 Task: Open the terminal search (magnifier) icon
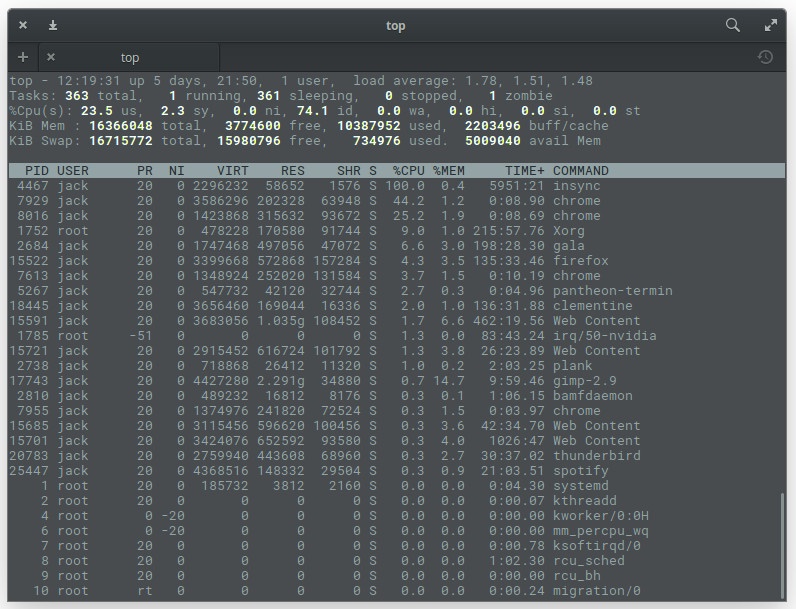[x=733, y=25]
